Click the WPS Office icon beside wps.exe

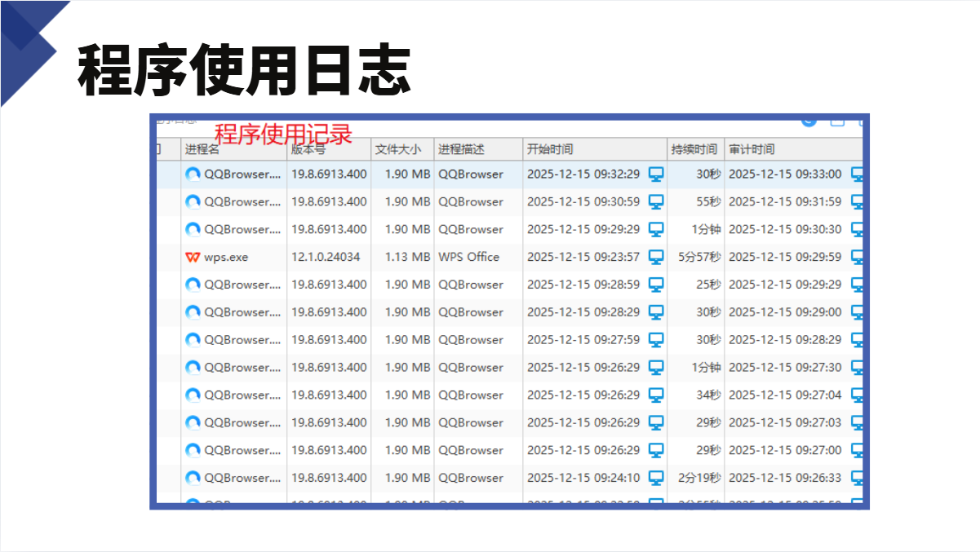[193, 257]
